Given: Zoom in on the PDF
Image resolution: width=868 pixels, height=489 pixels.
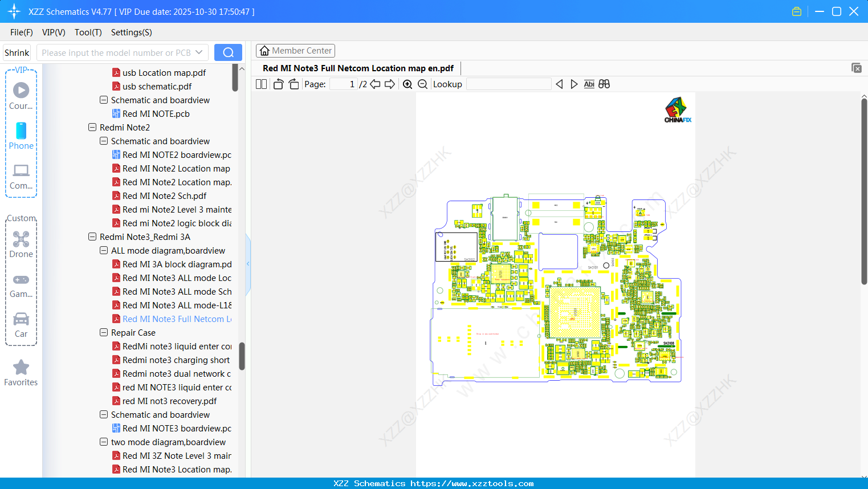Looking at the screenshot, I should 407,84.
